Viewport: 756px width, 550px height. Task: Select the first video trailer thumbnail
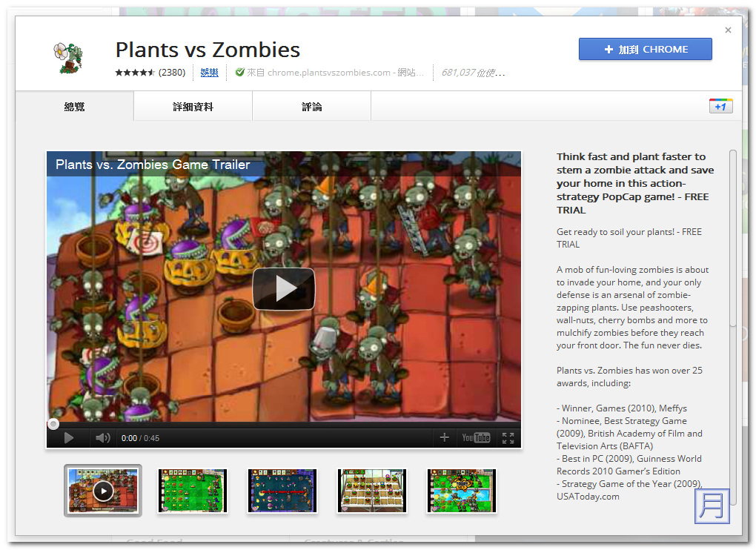[103, 490]
